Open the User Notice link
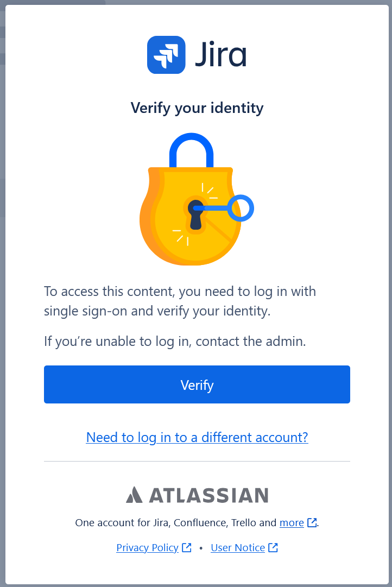The image size is (392, 587). (x=238, y=548)
